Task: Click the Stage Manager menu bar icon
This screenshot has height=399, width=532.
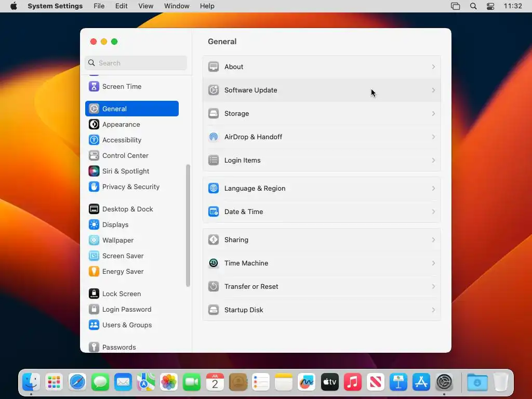Action: [455, 6]
